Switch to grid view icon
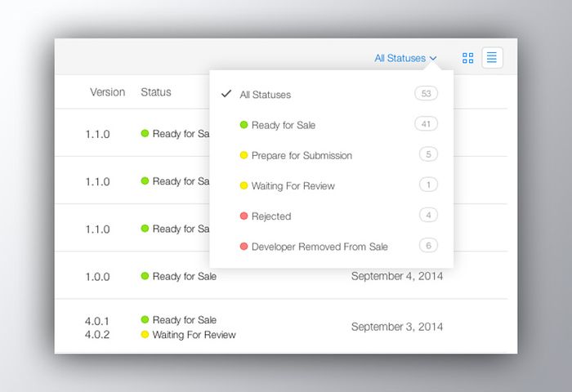This screenshot has width=572, height=392. coord(468,58)
